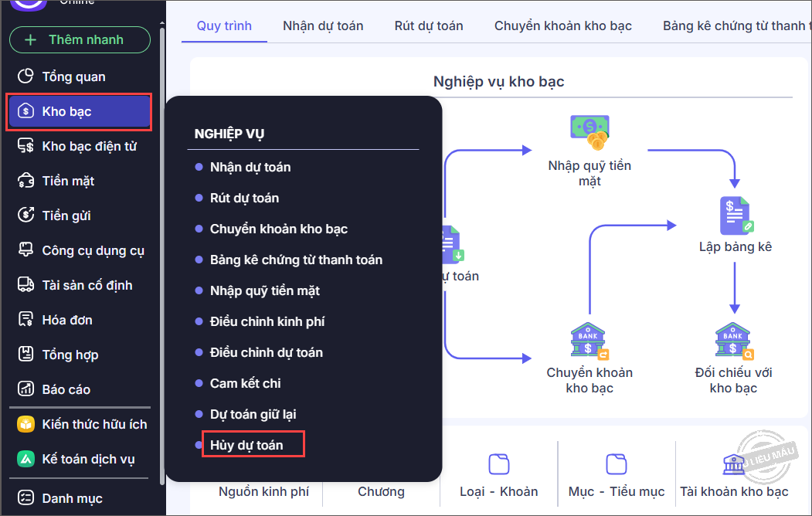Select Nhận dự toán in Nghiệp vụ menu

coord(250,167)
